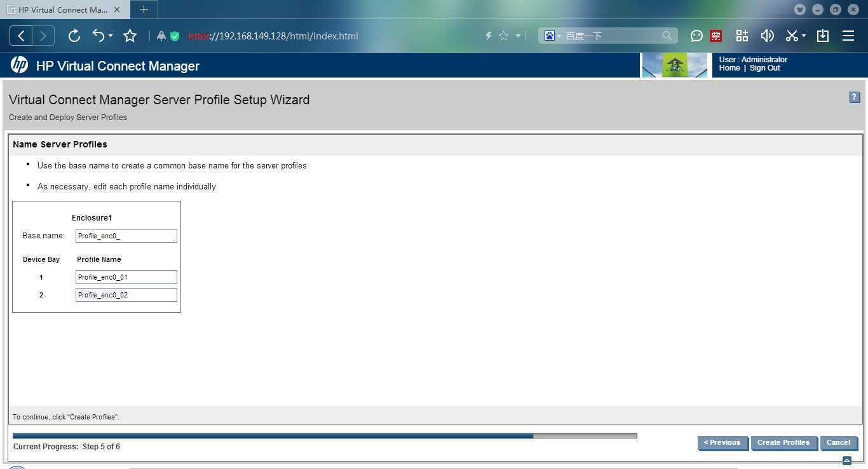Open the chat bubble extension icon
The height and width of the screenshot is (469, 868).
(696, 36)
